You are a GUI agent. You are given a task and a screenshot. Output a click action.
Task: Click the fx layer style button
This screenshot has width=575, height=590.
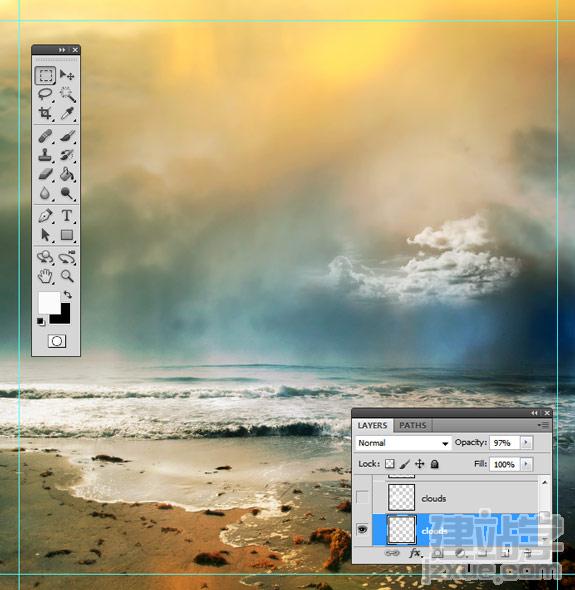point(415,553)
